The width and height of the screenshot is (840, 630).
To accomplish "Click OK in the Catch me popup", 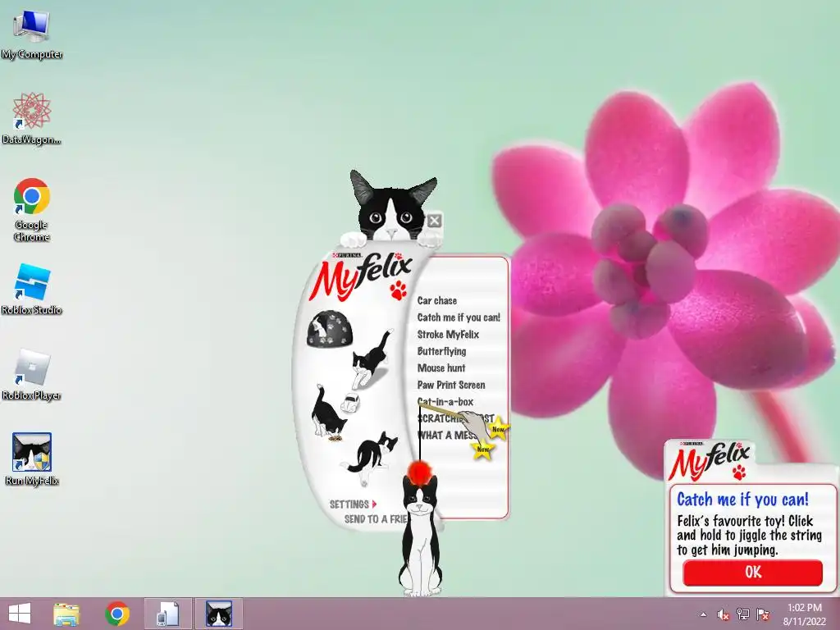I will pos(753,573).
